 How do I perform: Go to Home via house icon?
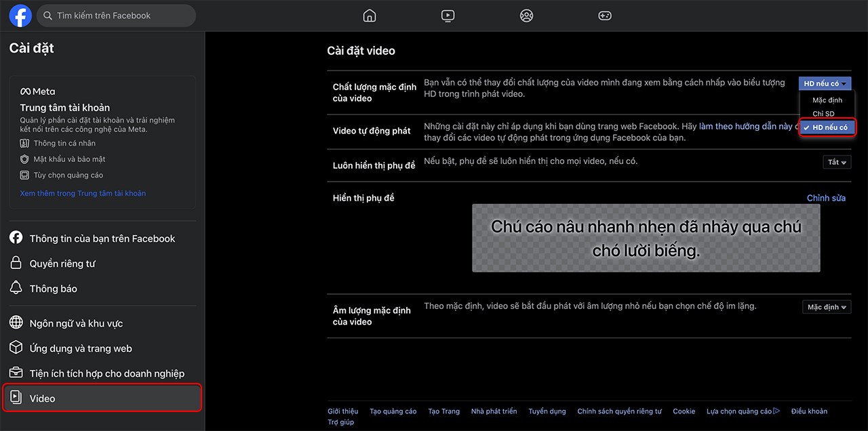tap(370, 16)
